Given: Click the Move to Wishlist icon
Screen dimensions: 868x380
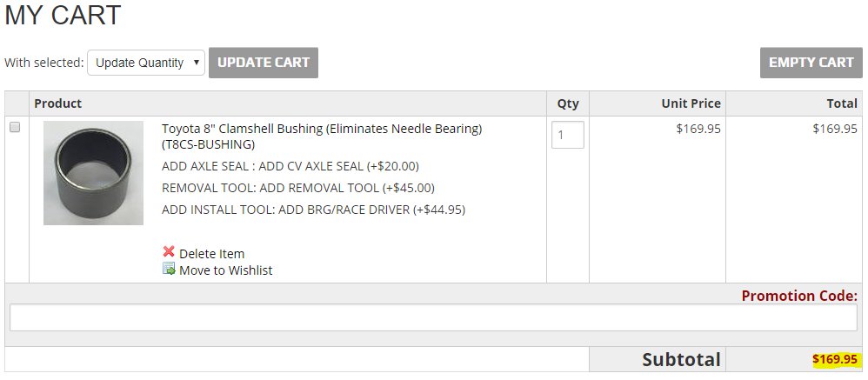Looking at the screenshot, I should [169, 270].
